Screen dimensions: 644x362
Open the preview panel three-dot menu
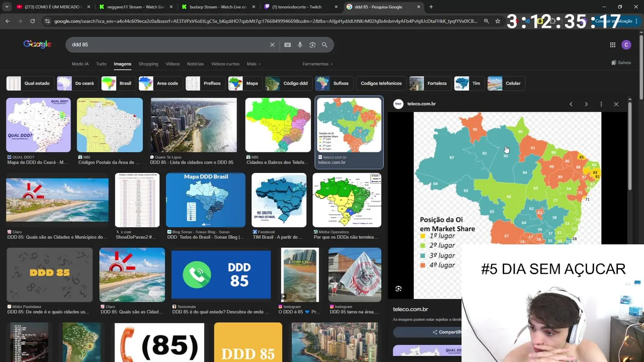click(601, 104)
